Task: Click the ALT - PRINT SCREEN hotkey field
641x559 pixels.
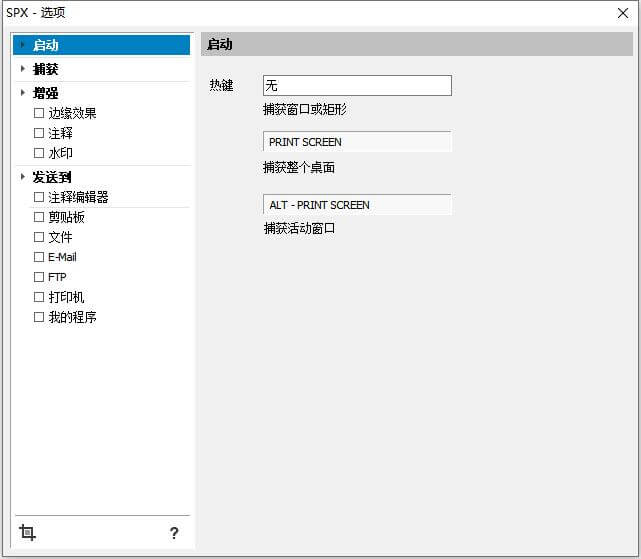Action: tap(357, 204)
